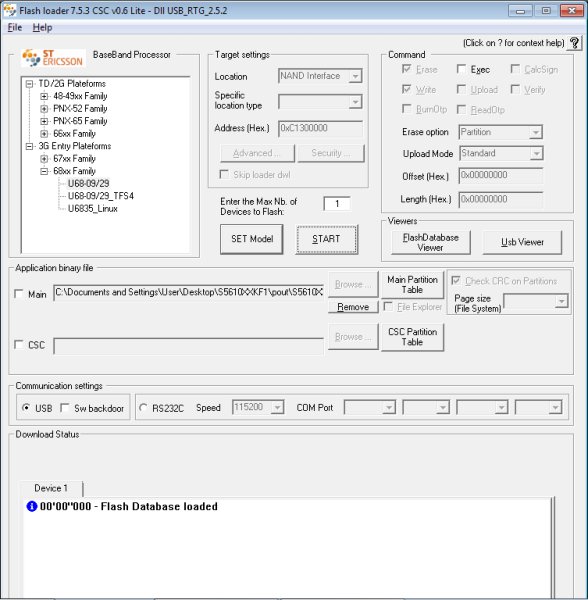Open the Main Partition Table

point(412,285)
